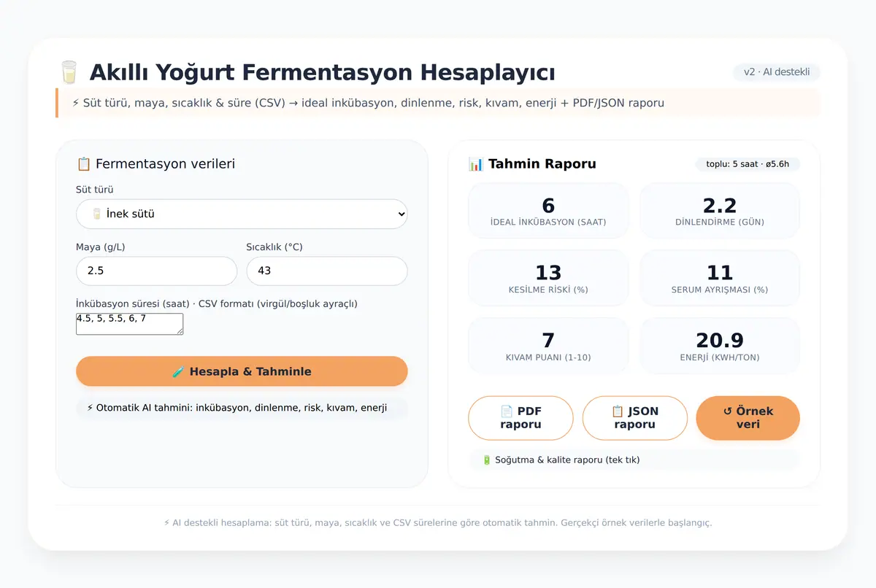The image size is (876, 588).
Task: Click the Maya (g/L) input field
Action: 156,271
